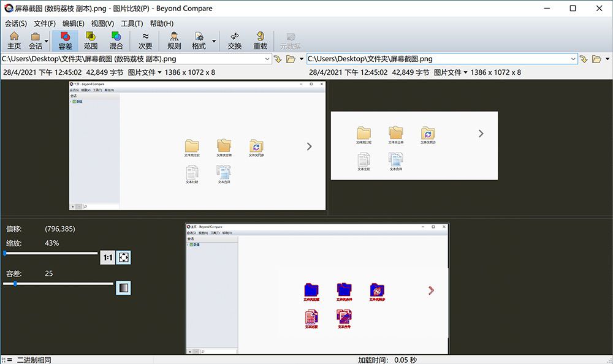613x364 pixels.
Task: Toggle 次要 minor differences icon
Action: (x=145, y=40)
